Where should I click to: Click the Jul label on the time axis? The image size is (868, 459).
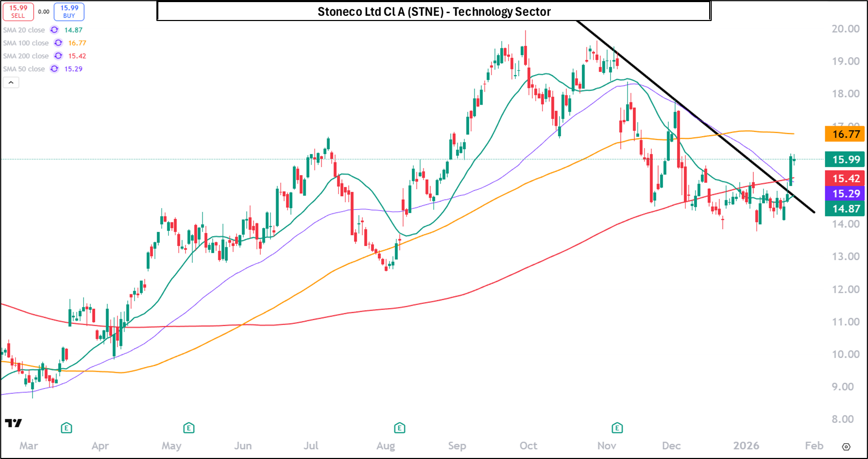(311, 446)
